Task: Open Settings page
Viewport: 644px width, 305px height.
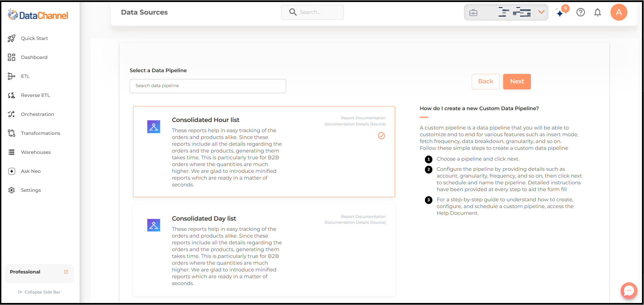Action: pos(31,190)
